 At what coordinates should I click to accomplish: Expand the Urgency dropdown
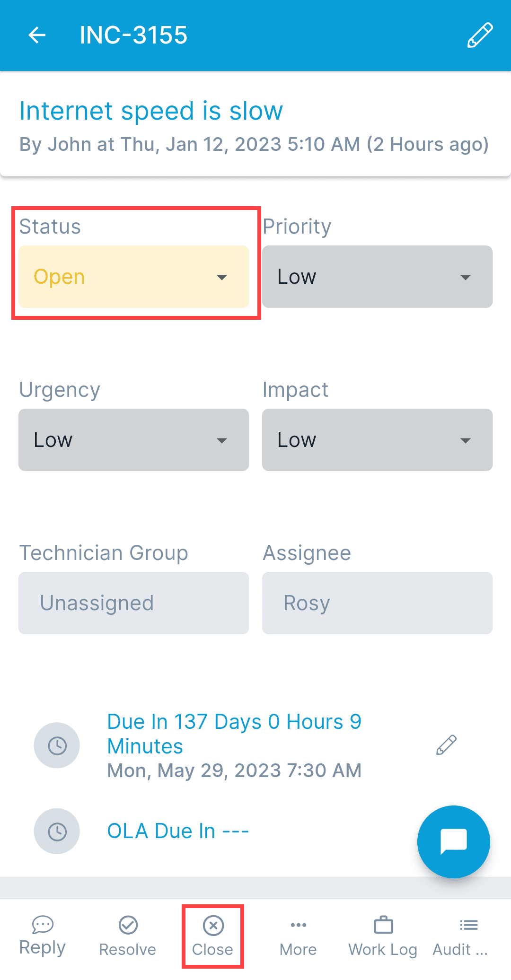(x=134, y=440)
